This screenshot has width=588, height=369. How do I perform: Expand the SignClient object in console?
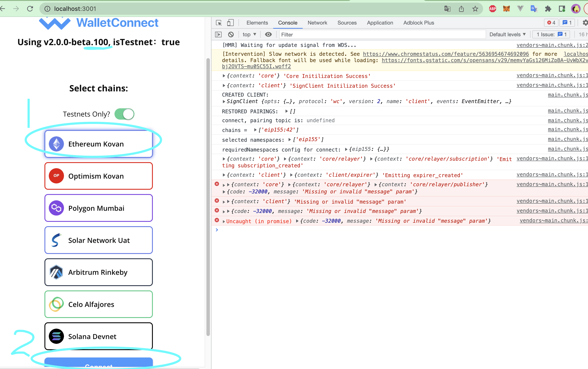(x=224, y=102)
